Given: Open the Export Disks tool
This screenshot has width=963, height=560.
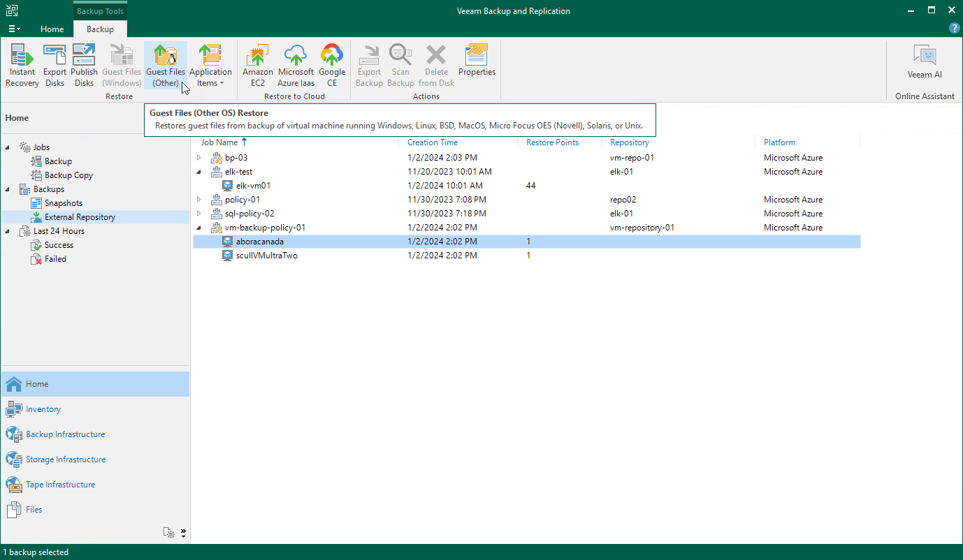Looking at the screenshot, I should coord(55,66).
